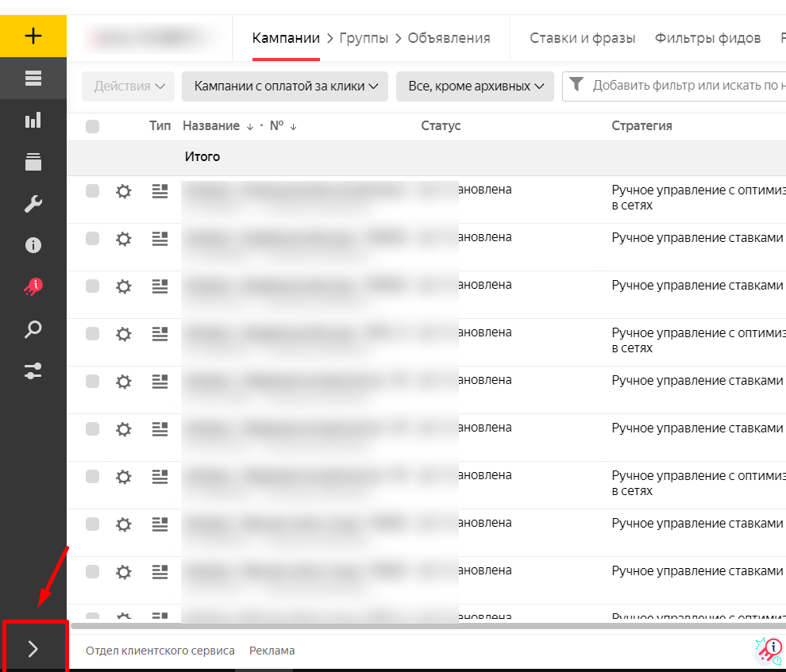Open 'Ставки и фразы' section
Screen dimensions: 786x672
pos(582,38)
